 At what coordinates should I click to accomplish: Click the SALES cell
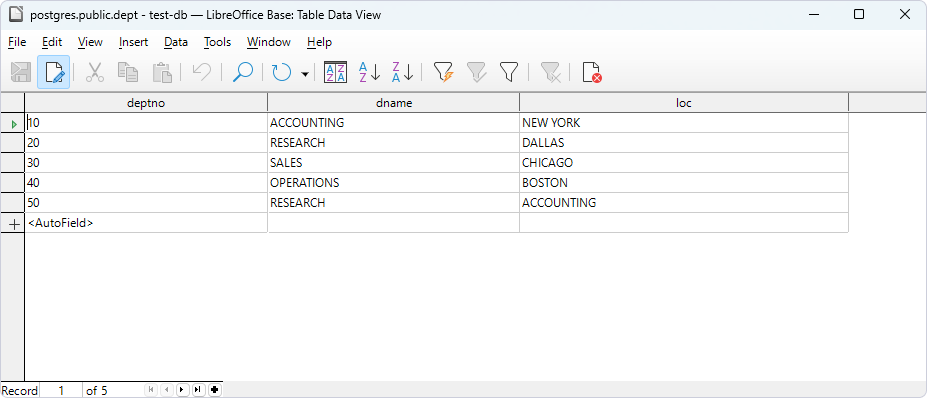tap(394, 163)
